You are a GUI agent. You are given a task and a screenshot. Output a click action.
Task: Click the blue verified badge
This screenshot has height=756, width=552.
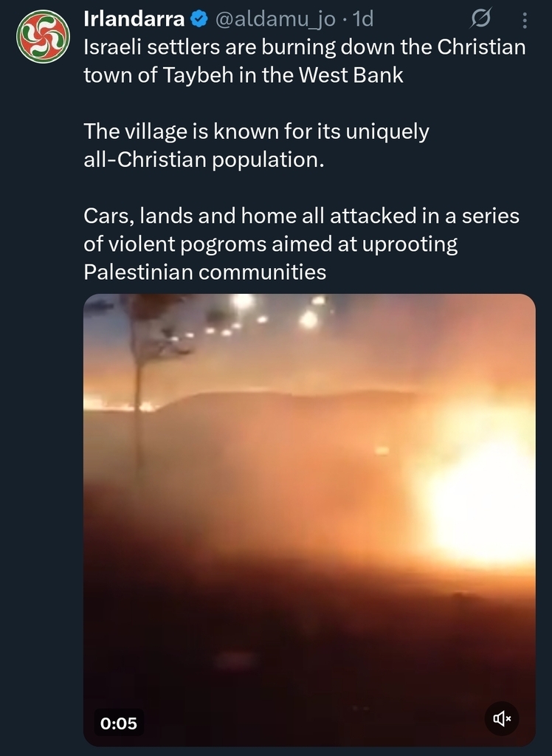(x=199, y=18)
